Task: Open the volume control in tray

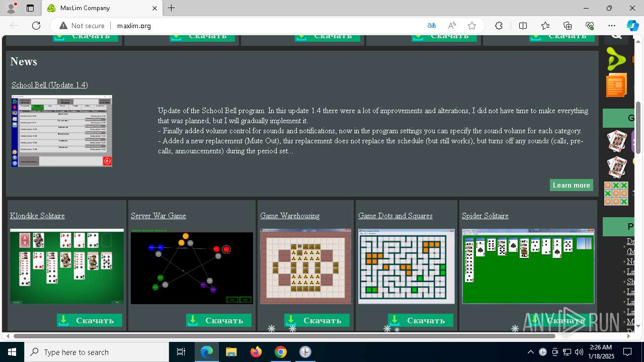Action: [579, 352]
